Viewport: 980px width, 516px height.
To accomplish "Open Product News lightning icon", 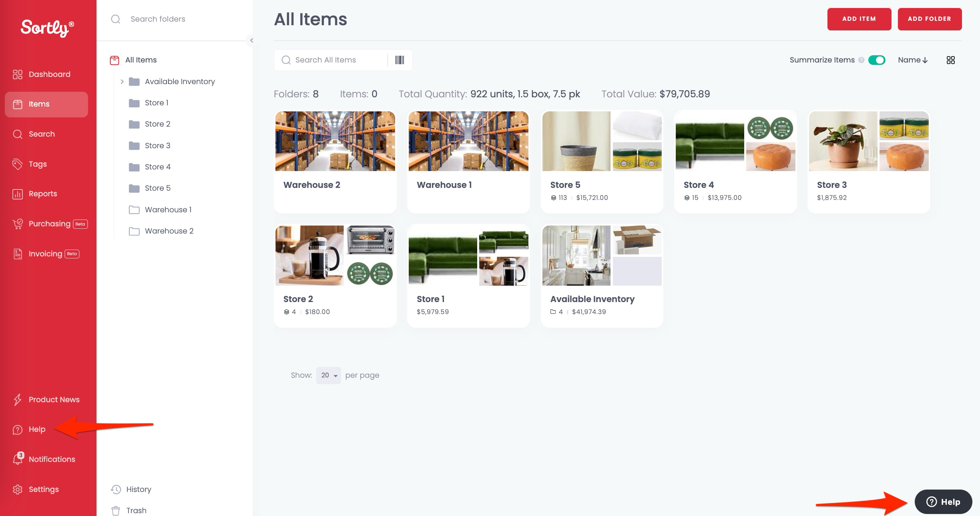I will click(18, 399).
